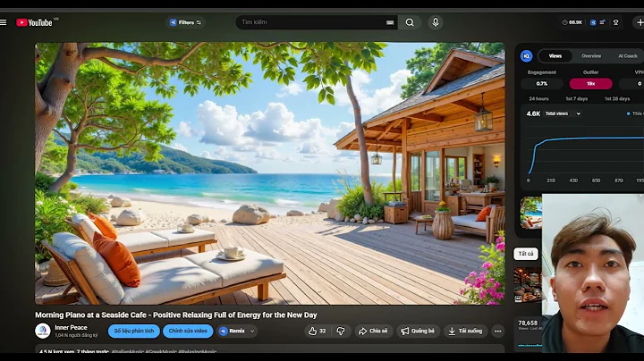This screenshot has width=644, height=361.
Task: Click the 0.7% Engagement value
Action: (542, 84)
